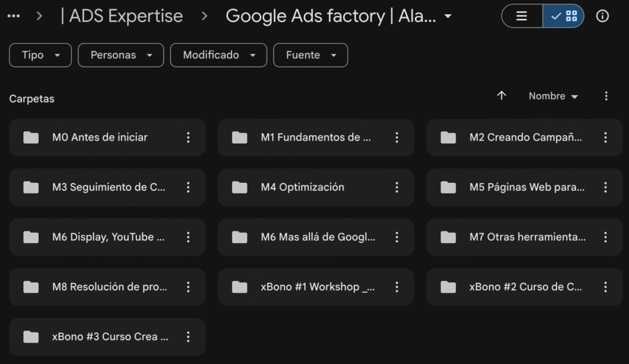Open the Modificado filter dropdown

coord(219,55)
